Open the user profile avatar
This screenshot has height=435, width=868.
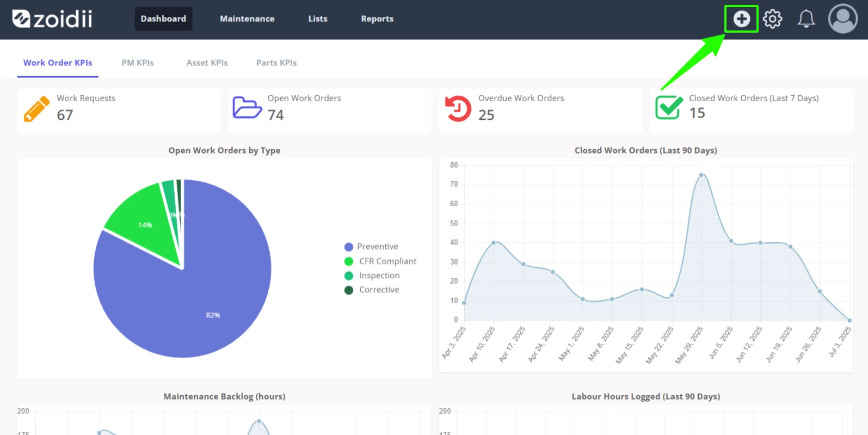tap(843, 19)
